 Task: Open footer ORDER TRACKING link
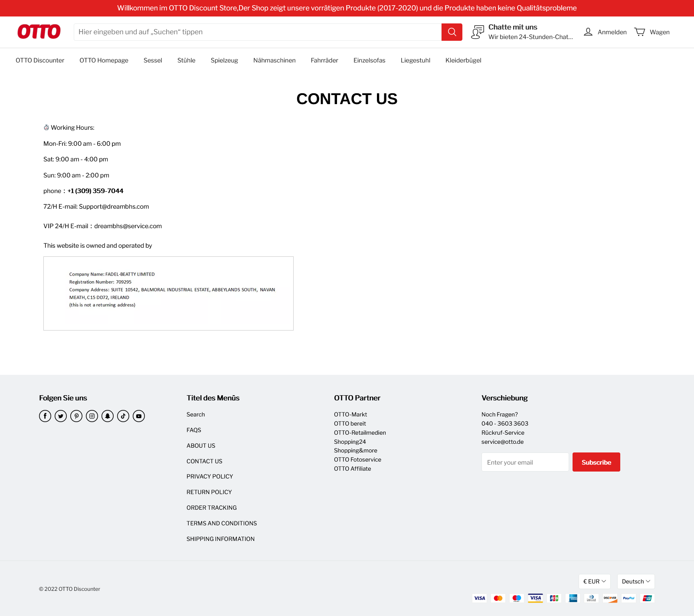coord(212,508)
